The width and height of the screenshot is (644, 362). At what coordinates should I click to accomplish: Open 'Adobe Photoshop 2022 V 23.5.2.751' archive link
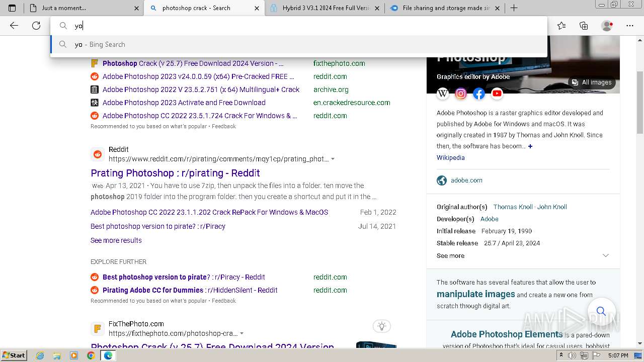[x=201, y=89]
